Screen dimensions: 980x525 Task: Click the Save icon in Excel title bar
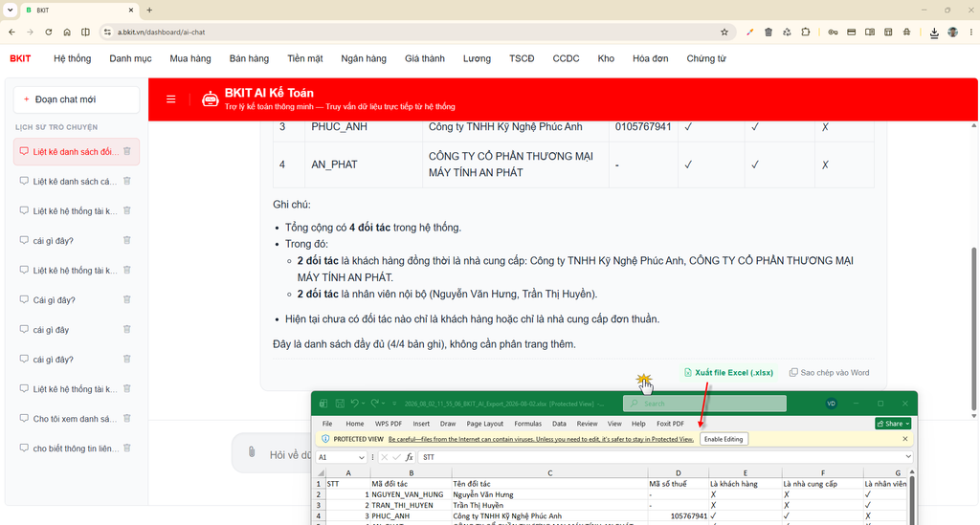pyautogui.click(x=340, y=404)
